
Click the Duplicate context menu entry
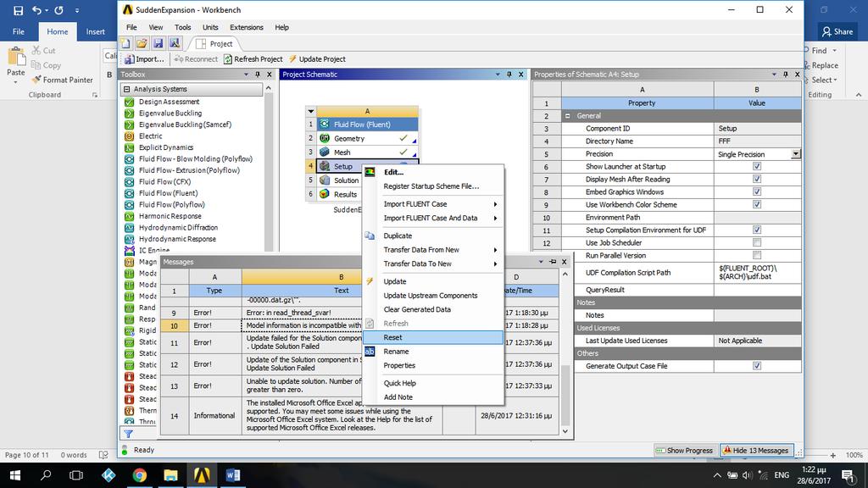click(x=398, y=236)
